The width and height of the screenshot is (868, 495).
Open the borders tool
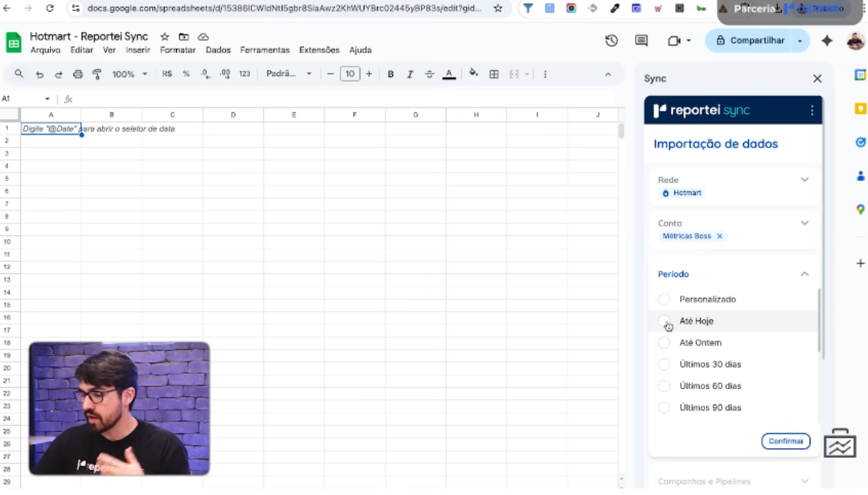click(x=494, y=74)
